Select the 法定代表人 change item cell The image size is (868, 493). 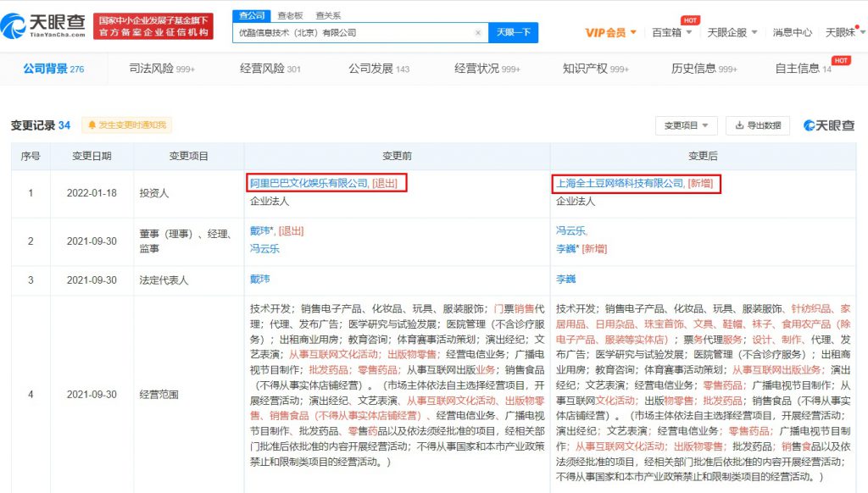coord(189,280)
